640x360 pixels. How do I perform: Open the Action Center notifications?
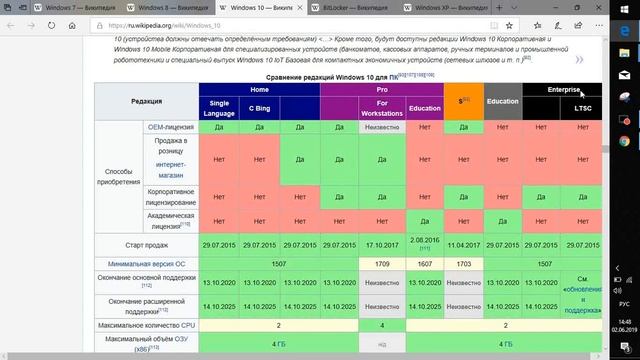coord(624,347)
